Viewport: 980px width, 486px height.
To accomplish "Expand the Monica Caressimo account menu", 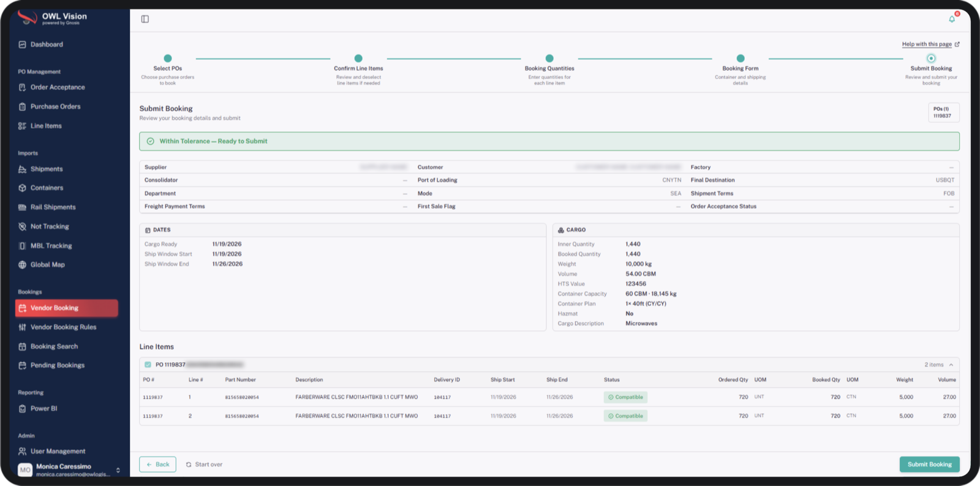I will click(118, 470).
